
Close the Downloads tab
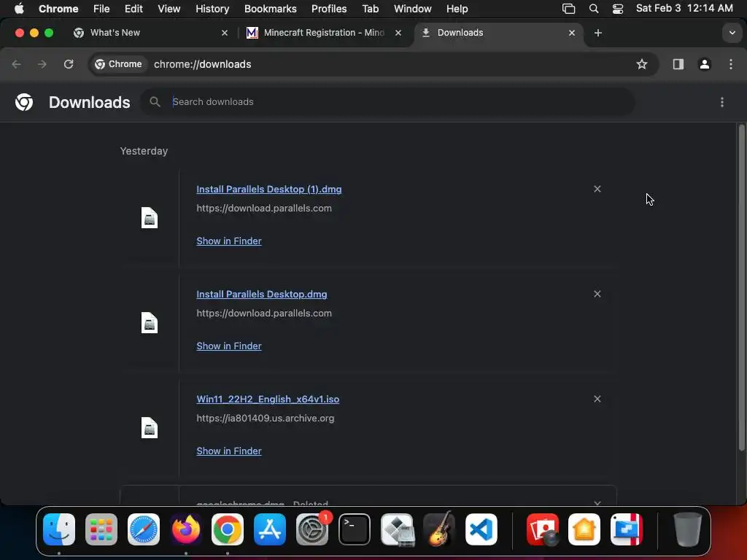tap(572, 33)
